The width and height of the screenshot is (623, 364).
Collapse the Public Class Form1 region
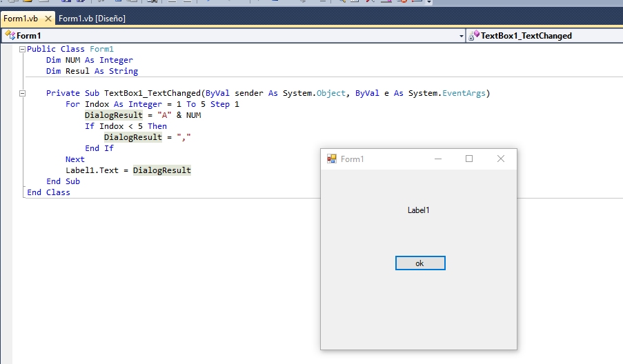point(22,49)
